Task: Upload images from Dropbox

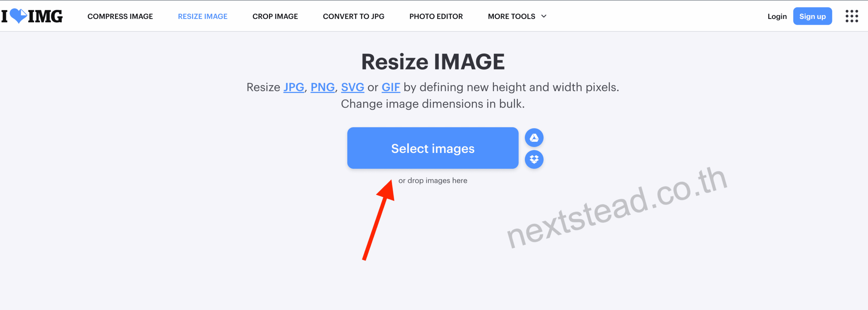Action: tap(534, 159)
